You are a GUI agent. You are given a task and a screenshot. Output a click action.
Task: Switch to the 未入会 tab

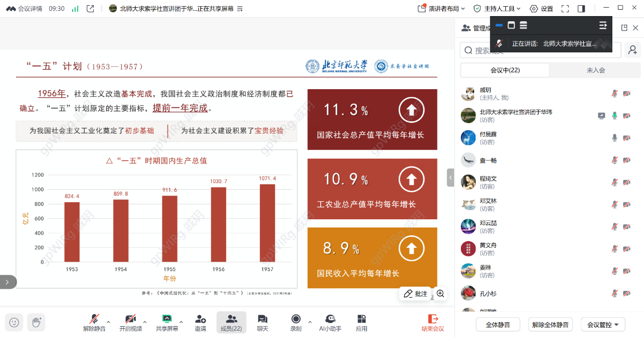595,71
